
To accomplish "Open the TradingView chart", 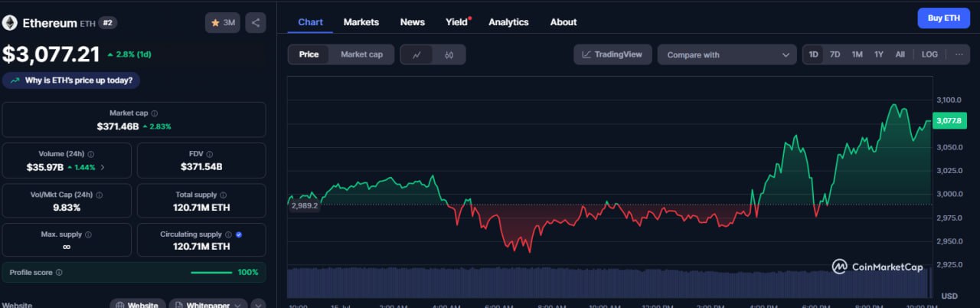I will [x=612, y=54].
